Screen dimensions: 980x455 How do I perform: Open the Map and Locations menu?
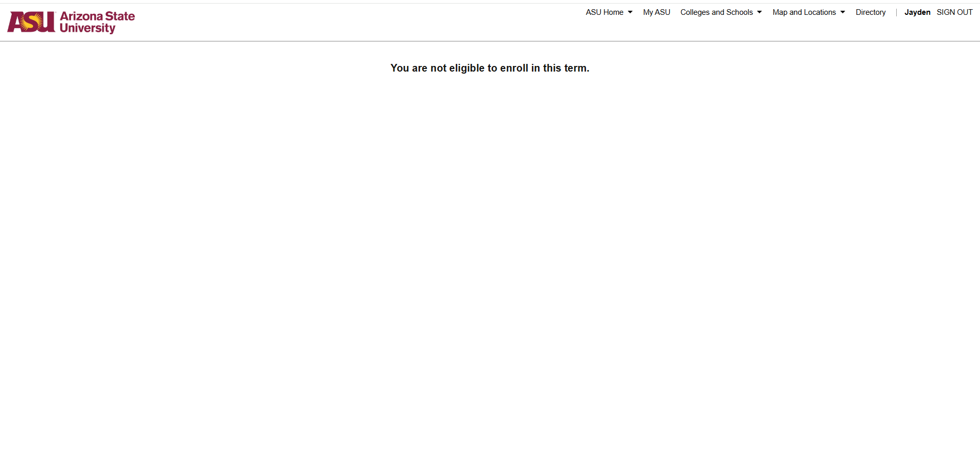point(804,12)
